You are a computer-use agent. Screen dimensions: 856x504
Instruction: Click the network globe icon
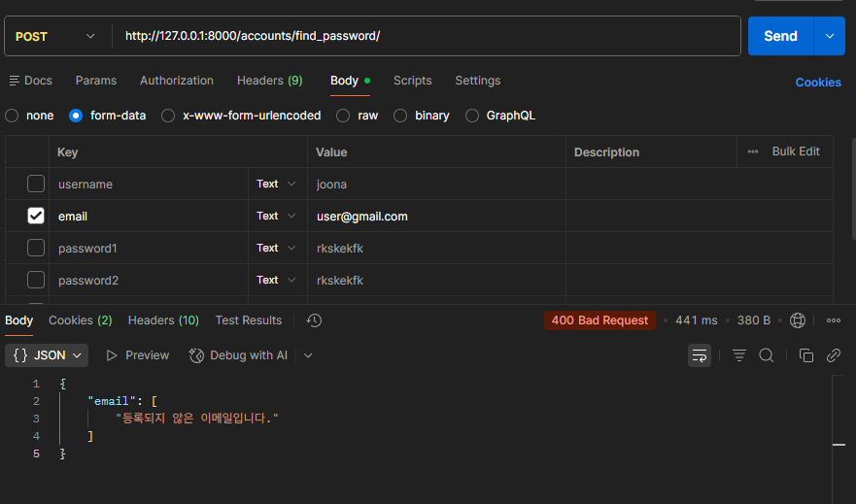click(798, 320)
